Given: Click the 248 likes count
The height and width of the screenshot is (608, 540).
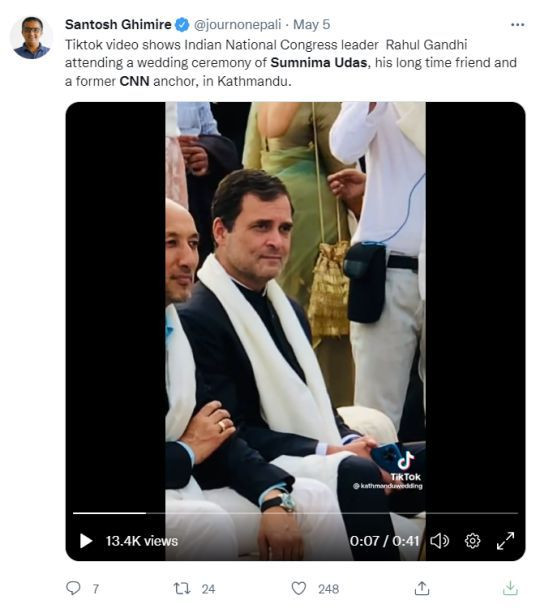Looking at the screenshot, I should tap(328, 589).
